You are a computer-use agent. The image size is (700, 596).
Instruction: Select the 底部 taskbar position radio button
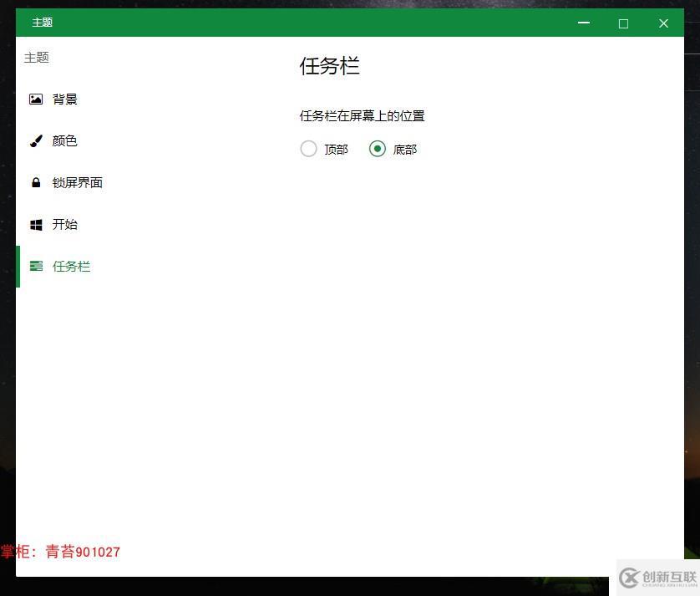point(378,149)
